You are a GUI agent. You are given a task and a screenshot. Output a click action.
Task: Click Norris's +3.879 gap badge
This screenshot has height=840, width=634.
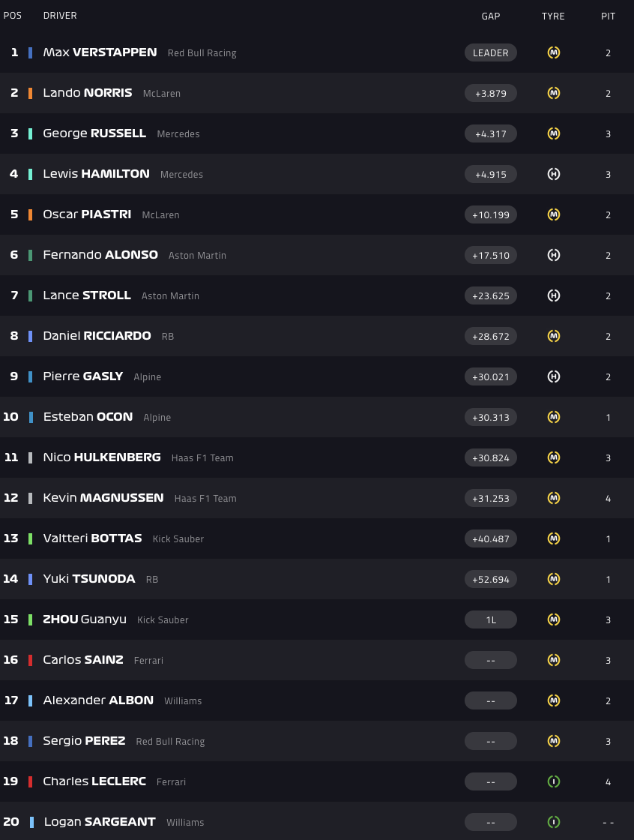click(491, 93)
